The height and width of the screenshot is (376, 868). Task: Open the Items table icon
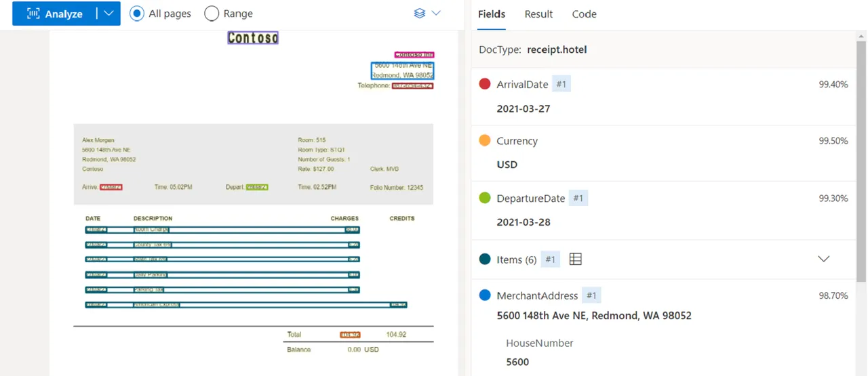tap(576, 259)
